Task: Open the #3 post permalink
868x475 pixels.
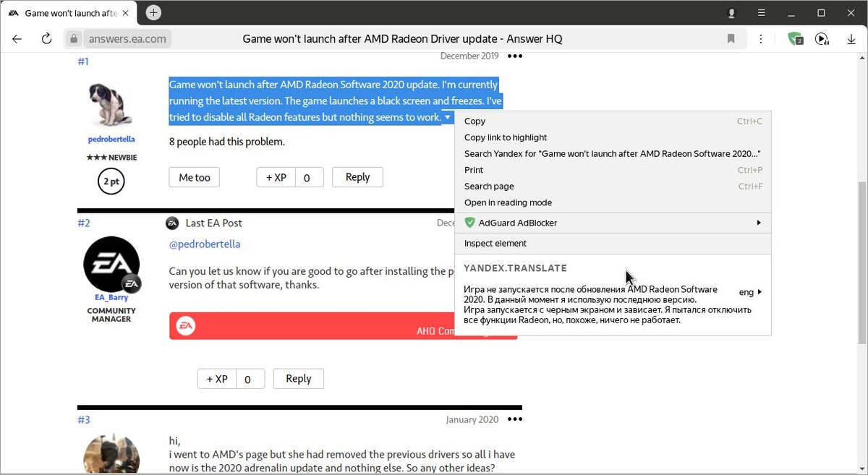Action: [x=84, y=419]
